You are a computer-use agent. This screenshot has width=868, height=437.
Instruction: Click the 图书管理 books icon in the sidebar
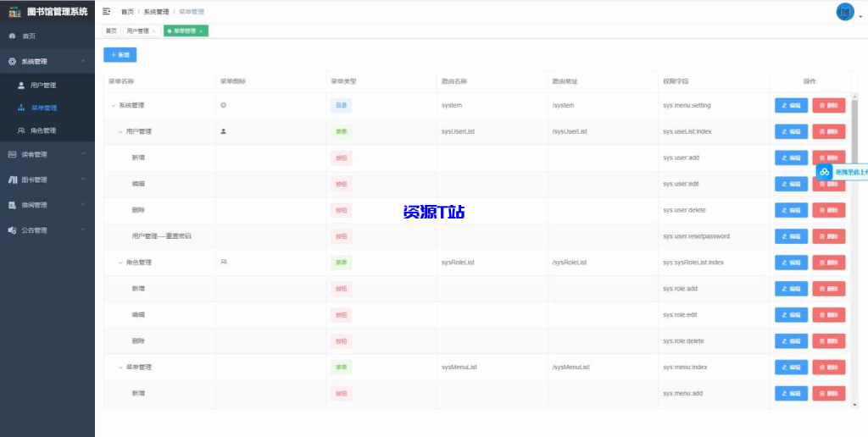(x=12, y=180)
